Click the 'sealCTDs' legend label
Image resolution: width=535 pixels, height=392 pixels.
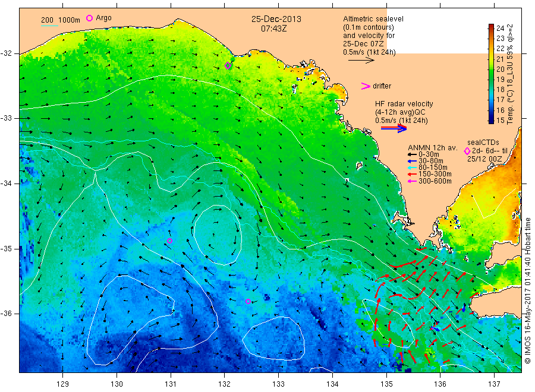coord(483,143)
